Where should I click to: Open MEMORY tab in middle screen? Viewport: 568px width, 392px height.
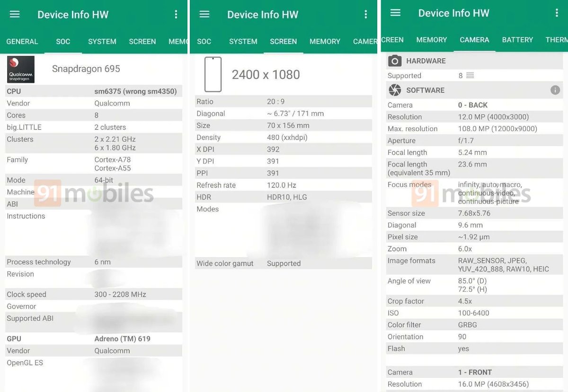[325, 42]
